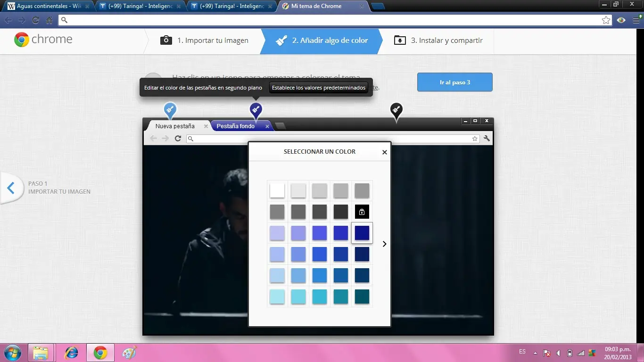Pick the white color swatch
The height and width of the screenshot is (362, 644).
pos(277,190)
